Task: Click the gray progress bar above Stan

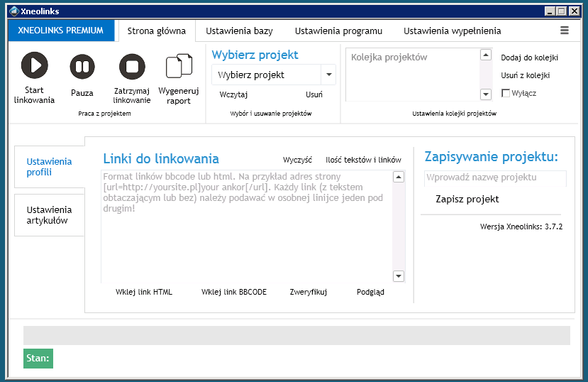Action: (296, 335)
